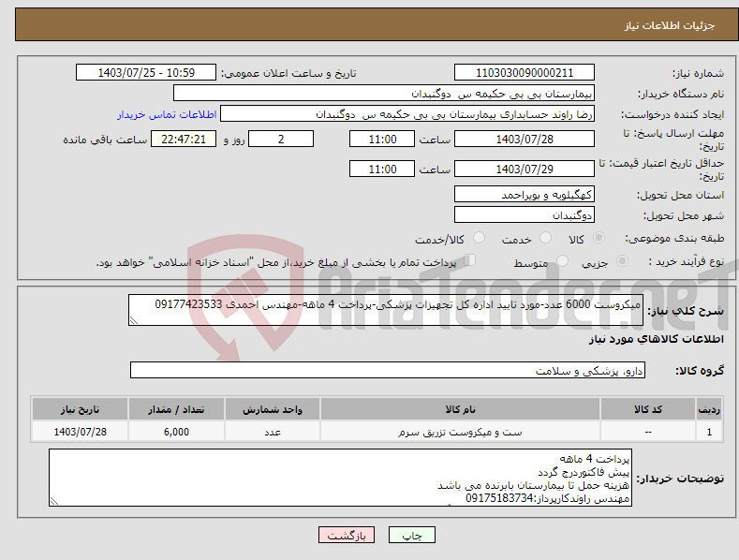Click the تاریخ نیاز column header
Viewport: 739px width, 560px height.
(81, 409)
